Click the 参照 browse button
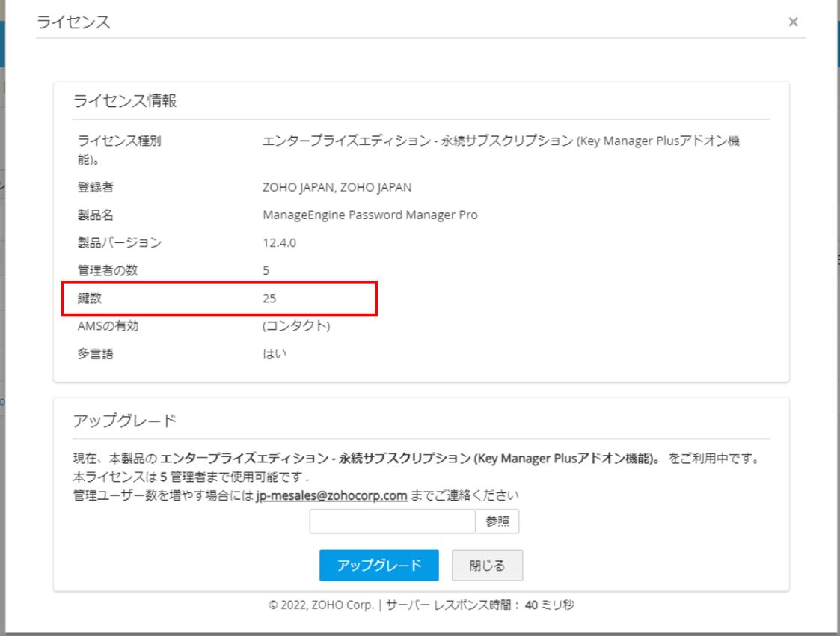Screen dimensions: 840x636 click(497, 522)
